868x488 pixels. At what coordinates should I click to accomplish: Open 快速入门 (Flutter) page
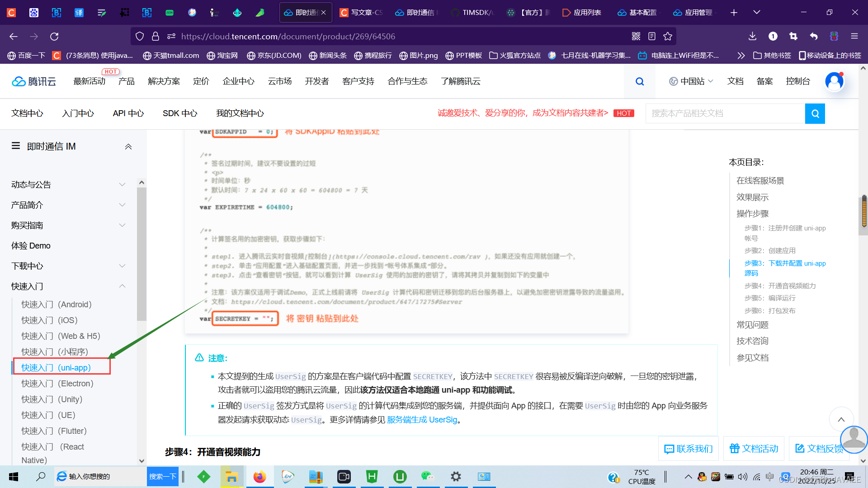click(x=54, y=431)
